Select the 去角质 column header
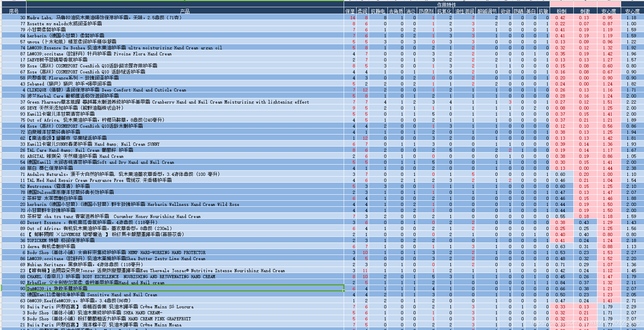 click(396, 11)
